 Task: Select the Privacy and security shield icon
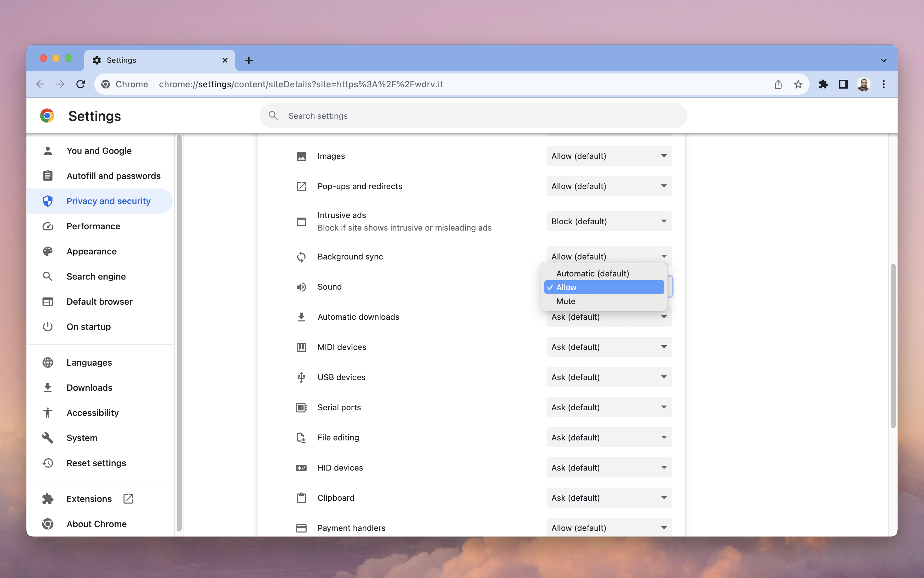click(x=47, y=201)
